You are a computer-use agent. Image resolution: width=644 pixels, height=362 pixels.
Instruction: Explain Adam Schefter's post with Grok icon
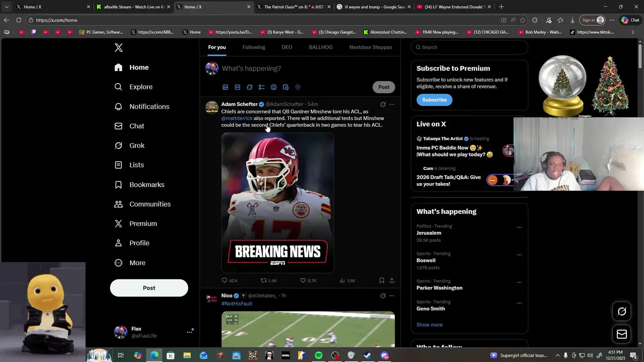383,105
